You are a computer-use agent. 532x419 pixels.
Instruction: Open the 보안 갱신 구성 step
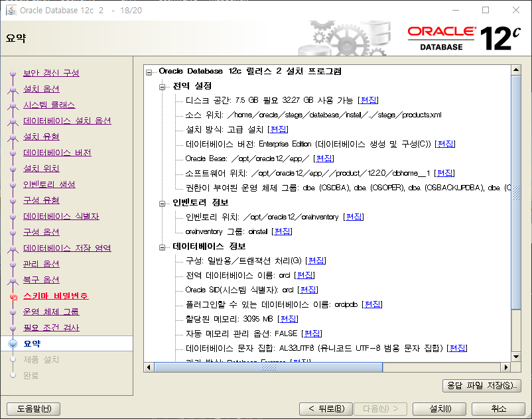51,73
